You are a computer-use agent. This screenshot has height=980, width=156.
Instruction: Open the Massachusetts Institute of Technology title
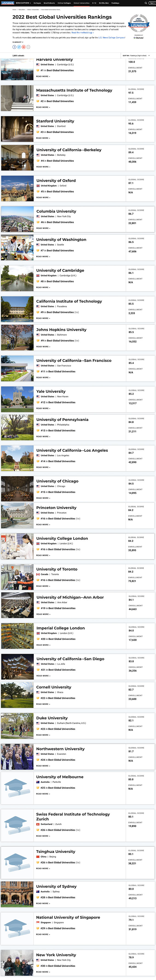[x=74, y=90]
